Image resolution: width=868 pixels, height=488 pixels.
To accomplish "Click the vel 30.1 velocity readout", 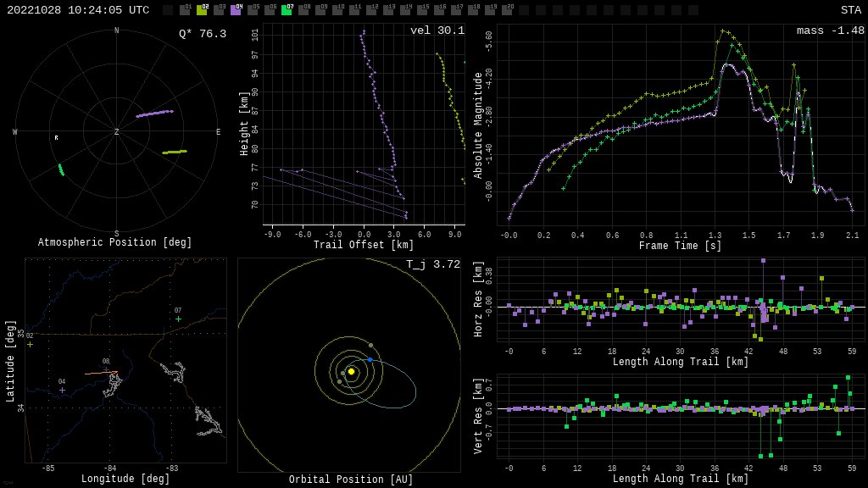I will click(437, 30).
